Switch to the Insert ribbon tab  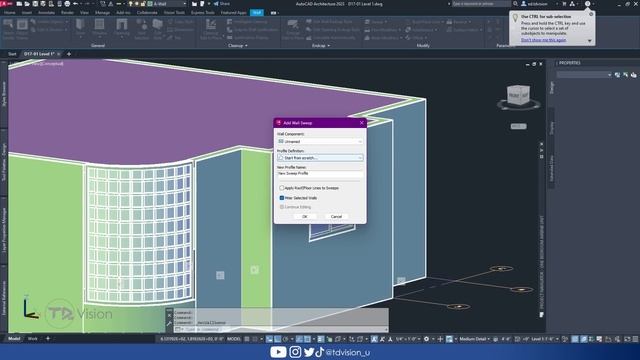(27, 13)
